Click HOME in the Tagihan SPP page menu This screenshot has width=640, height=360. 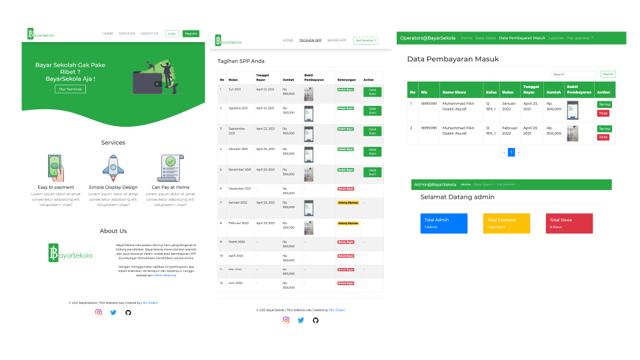288,40
